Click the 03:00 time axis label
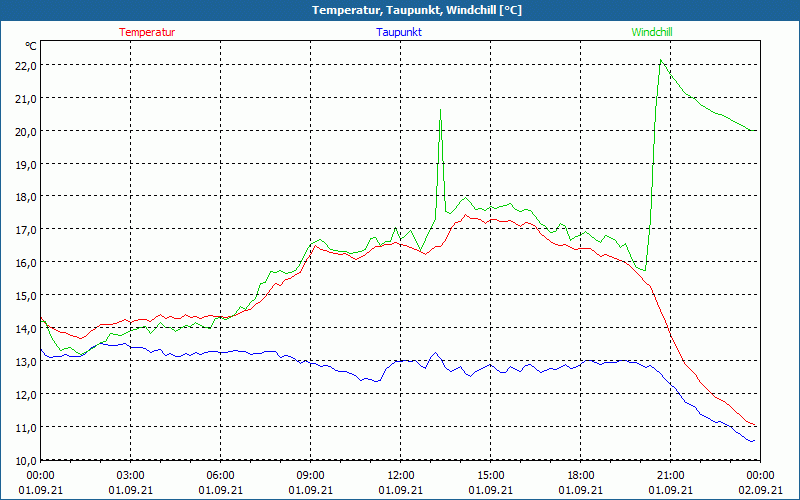Screen dimensions: 800x500 (131, 476)
